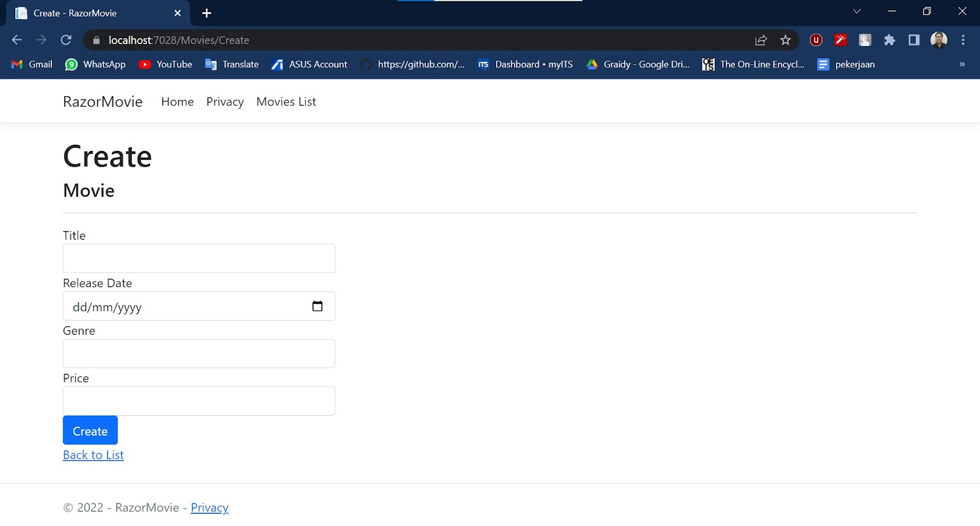Minimize the browser window
980x526 pixels.
pyautogui.click(x=892, y=11)
